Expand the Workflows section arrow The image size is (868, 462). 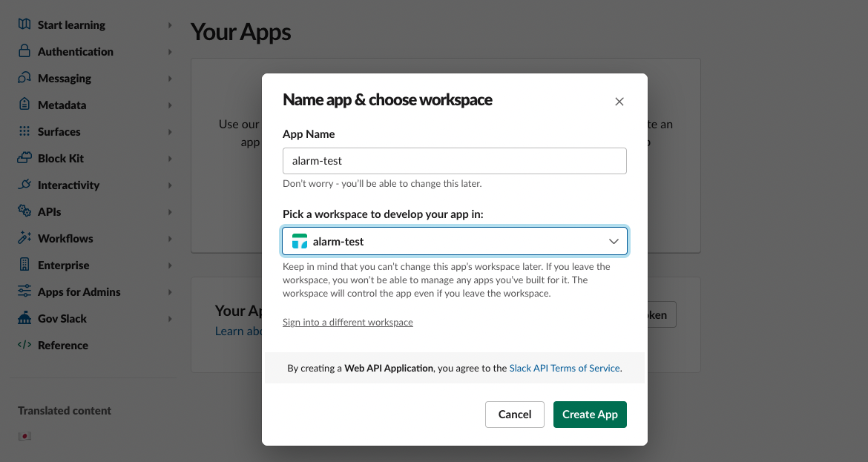(170, 239)
